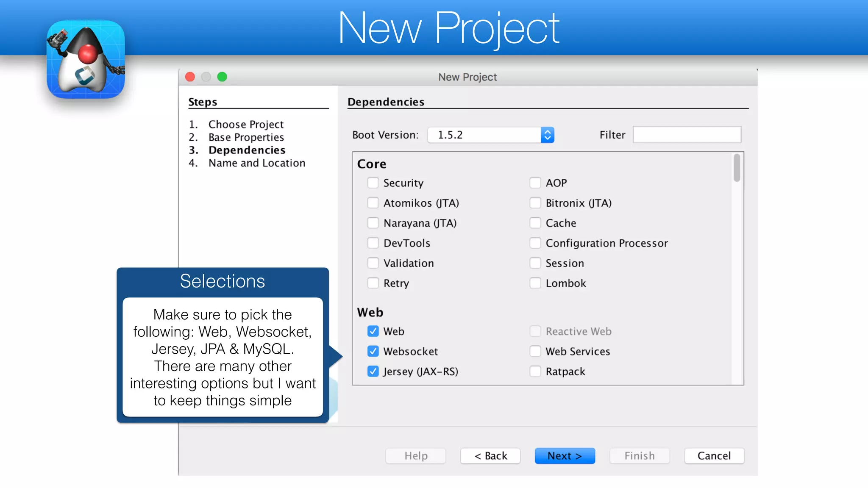This screenshot has width=868, height=488.
Task: Click the red close window button
Action: 190,77
